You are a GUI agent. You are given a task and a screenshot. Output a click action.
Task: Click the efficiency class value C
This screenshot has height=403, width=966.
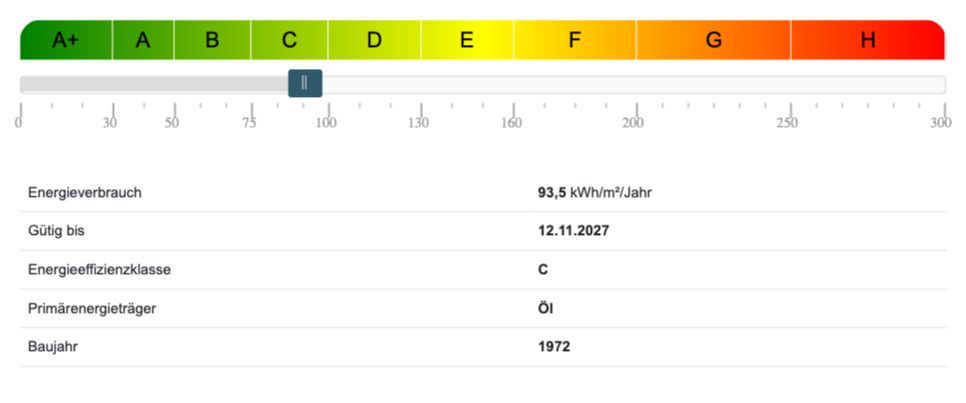[x=543, y=270]
